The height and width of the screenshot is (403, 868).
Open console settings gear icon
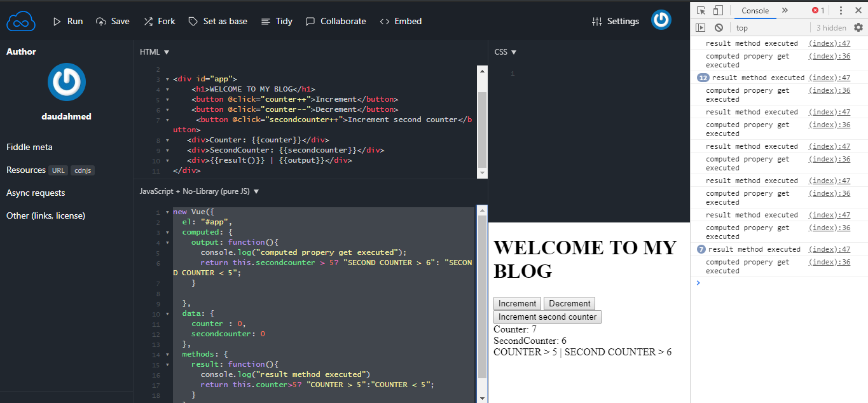coord(858,27)
